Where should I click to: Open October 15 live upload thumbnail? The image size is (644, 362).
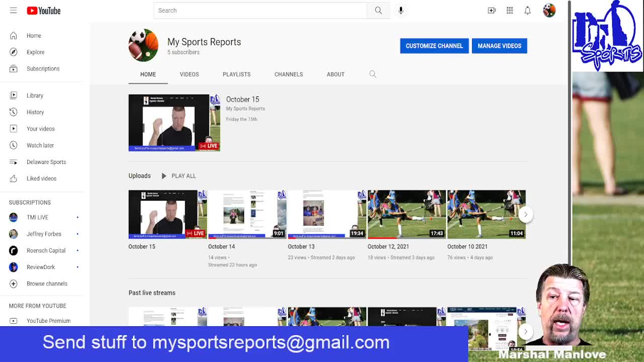tap(168, 214)
